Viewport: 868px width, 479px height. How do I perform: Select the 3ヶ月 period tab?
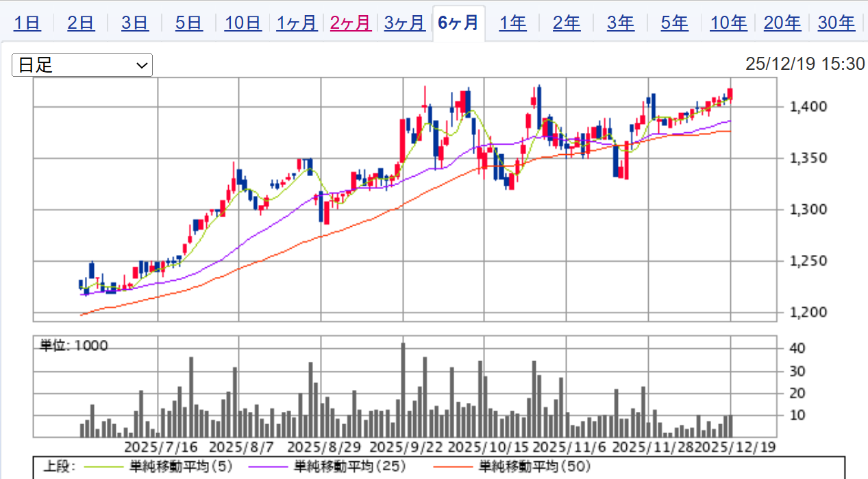(x=404, y=23)
